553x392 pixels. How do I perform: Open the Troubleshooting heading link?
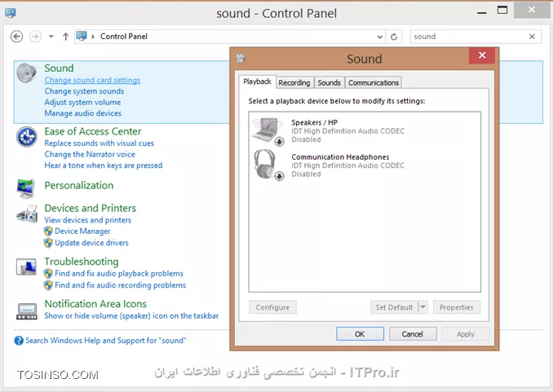pyautogui.click(x=82, y=262)
